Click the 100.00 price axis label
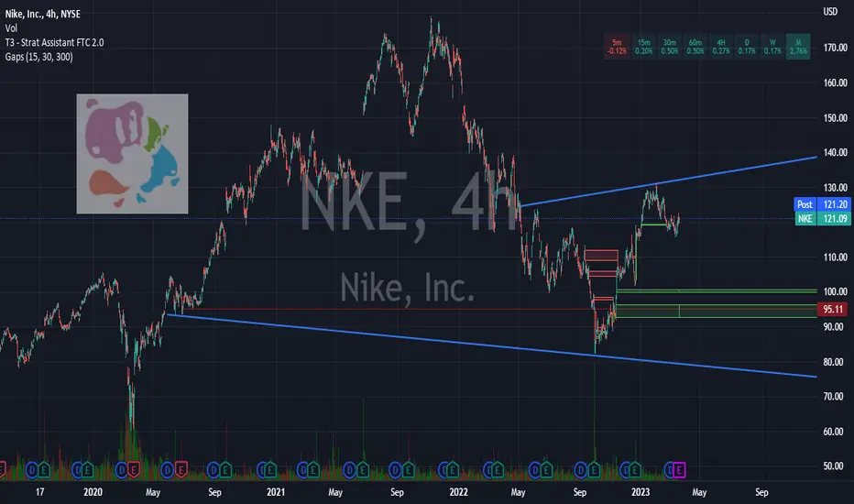Screen dimensions: 854x504 [x=835, y=291]
